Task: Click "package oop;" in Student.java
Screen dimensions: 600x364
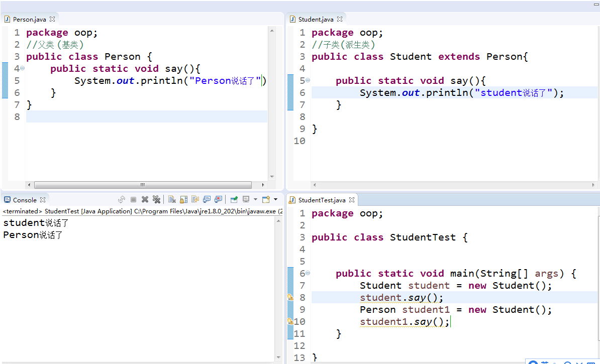Action: pos(347,33)
